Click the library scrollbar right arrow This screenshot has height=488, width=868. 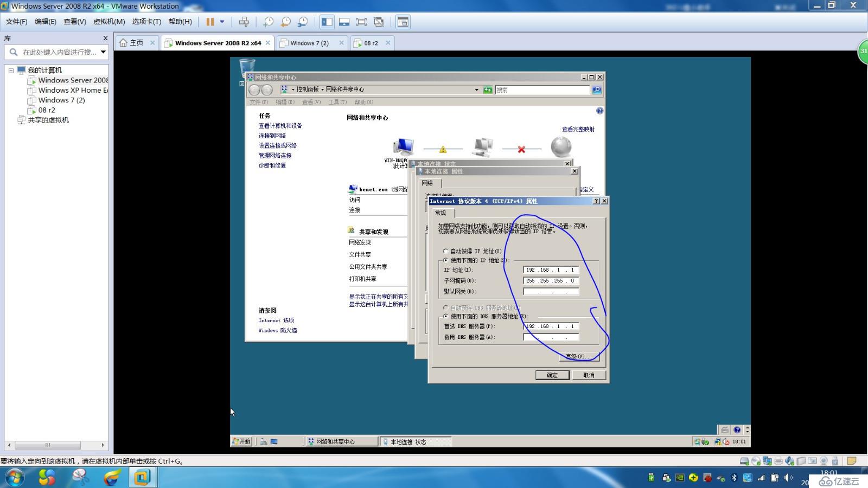tap(103, 445)
